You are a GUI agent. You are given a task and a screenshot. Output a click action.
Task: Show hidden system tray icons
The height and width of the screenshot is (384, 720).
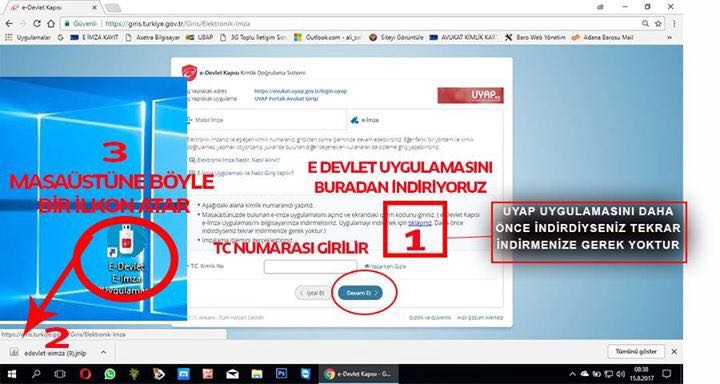[572, 374]
